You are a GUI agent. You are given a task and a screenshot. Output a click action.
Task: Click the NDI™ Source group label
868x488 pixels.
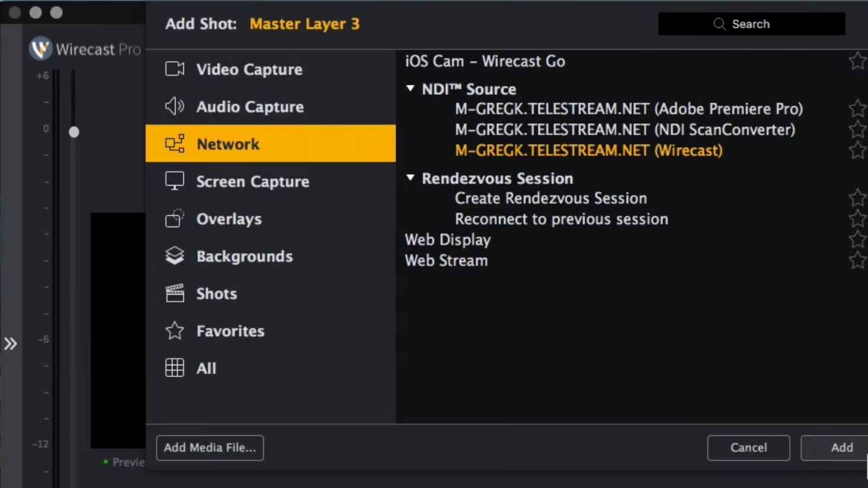coord(469,89)
